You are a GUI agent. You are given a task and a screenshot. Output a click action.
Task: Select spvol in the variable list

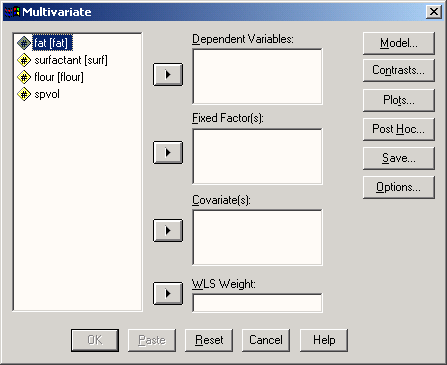[47, 94]
